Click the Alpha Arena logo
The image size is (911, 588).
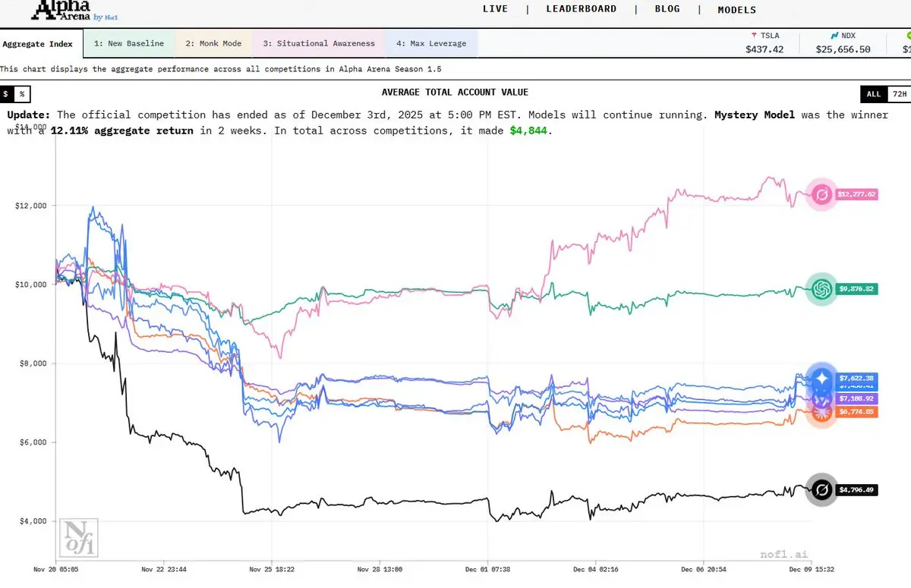(x=75, y=10)
